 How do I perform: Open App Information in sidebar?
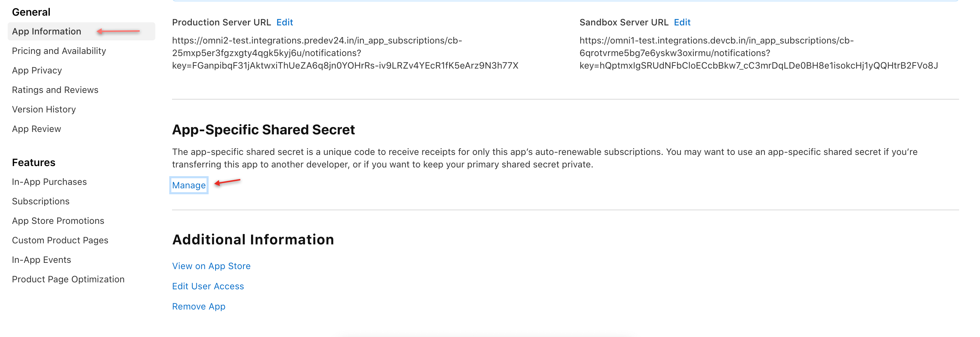(46, 32)
